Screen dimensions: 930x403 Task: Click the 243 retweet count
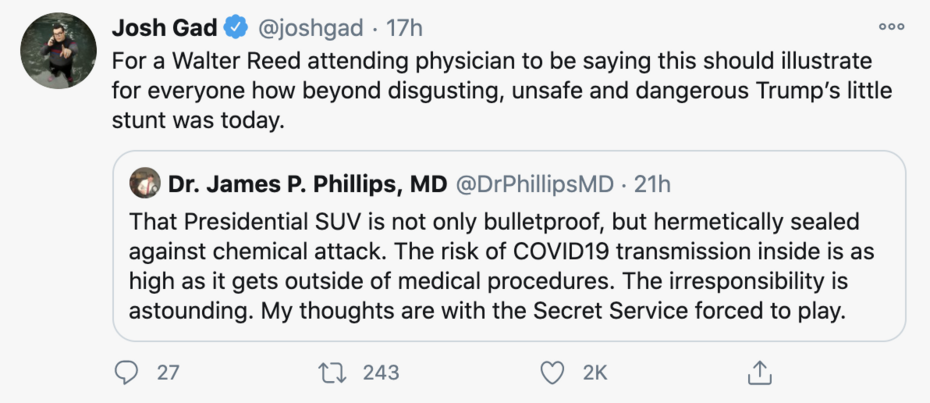[x=381, y=372]
